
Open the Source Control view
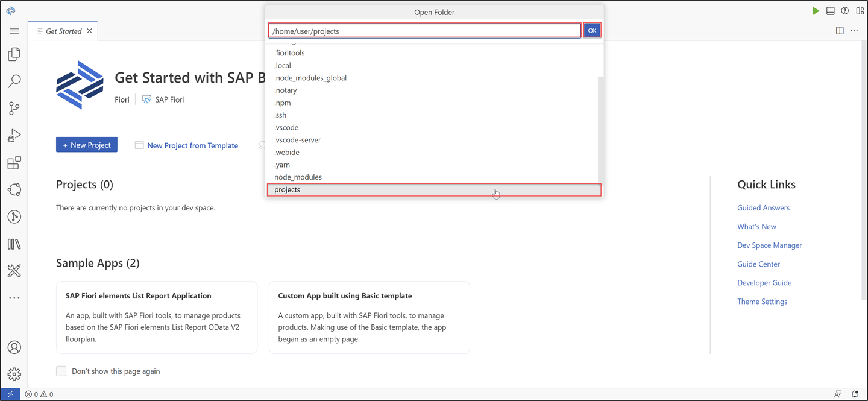coord(14,109)
